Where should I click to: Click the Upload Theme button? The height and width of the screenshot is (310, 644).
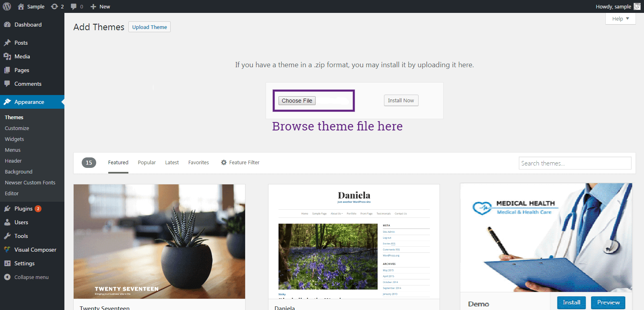(x=149, y=27)
